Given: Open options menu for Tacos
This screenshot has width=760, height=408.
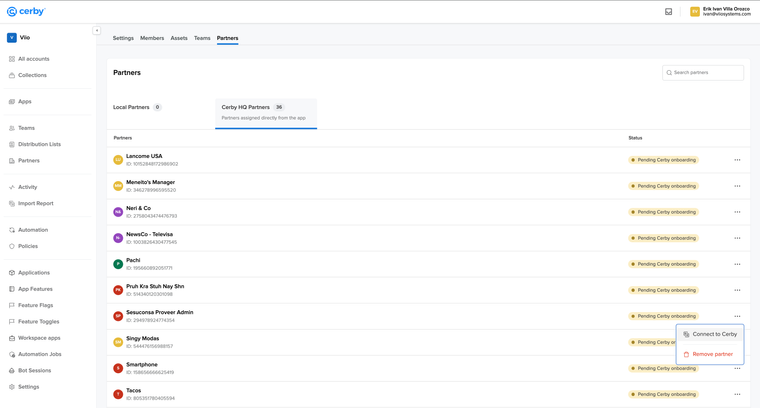Looking at the screenshot, I should (737, 394).
